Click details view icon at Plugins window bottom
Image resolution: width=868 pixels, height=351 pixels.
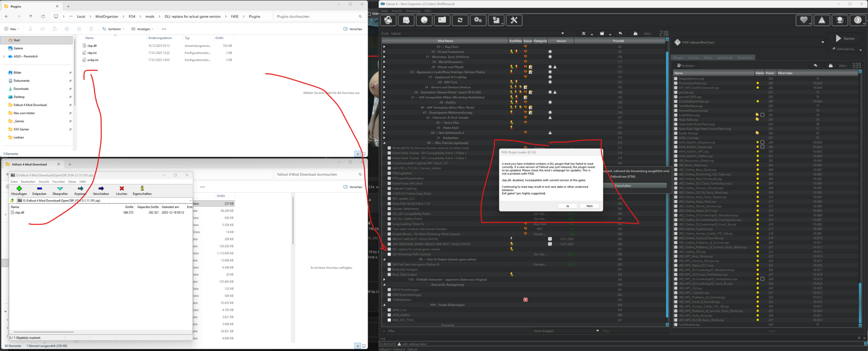[x=358, y=154]
